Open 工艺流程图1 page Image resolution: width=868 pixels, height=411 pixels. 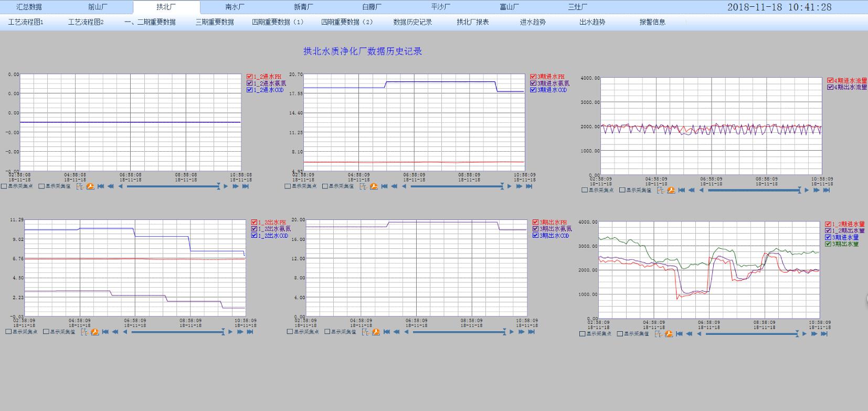click(26, 22)
